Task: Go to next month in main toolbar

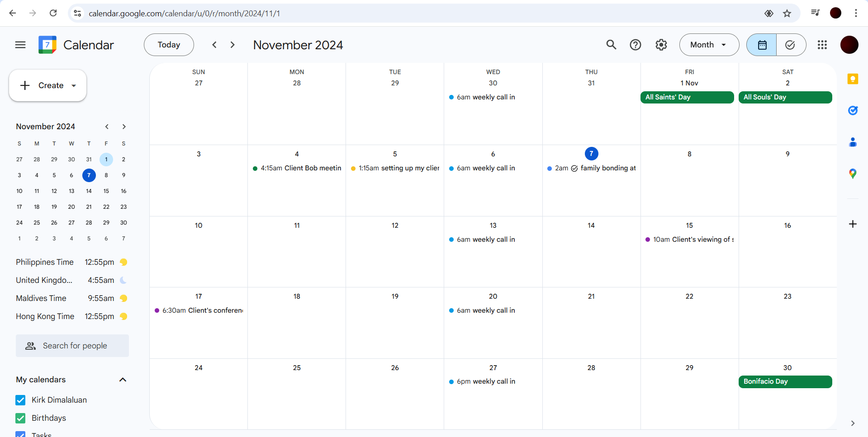Action: pos(232,45)
